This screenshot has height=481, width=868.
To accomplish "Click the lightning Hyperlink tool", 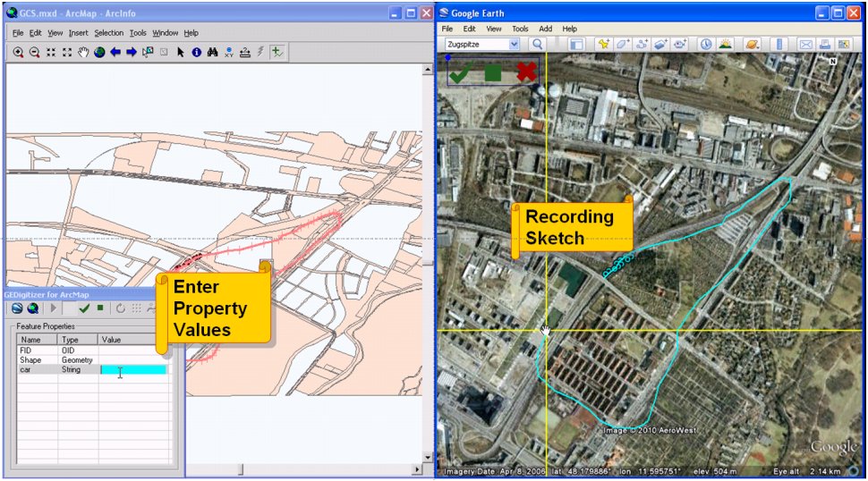I will point(260,52).
